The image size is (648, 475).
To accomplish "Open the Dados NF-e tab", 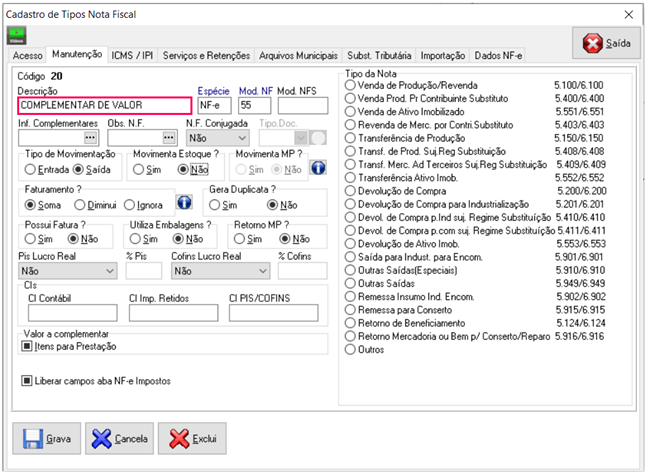I will [499, 55].
